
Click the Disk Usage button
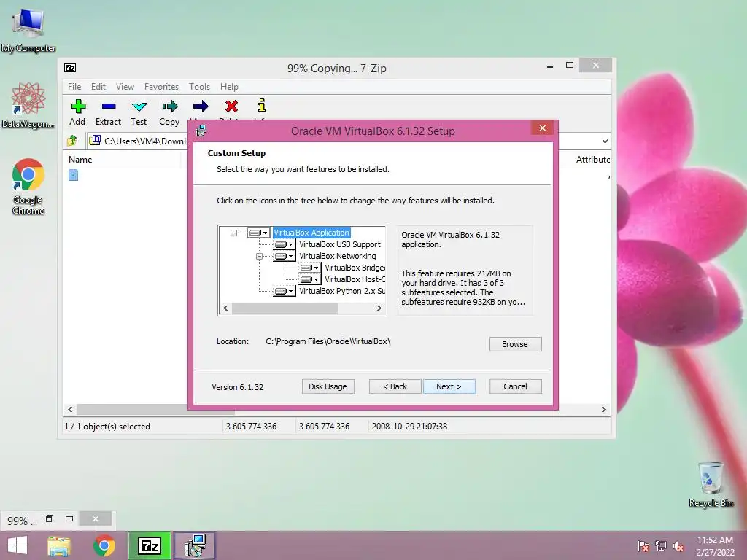328,386
